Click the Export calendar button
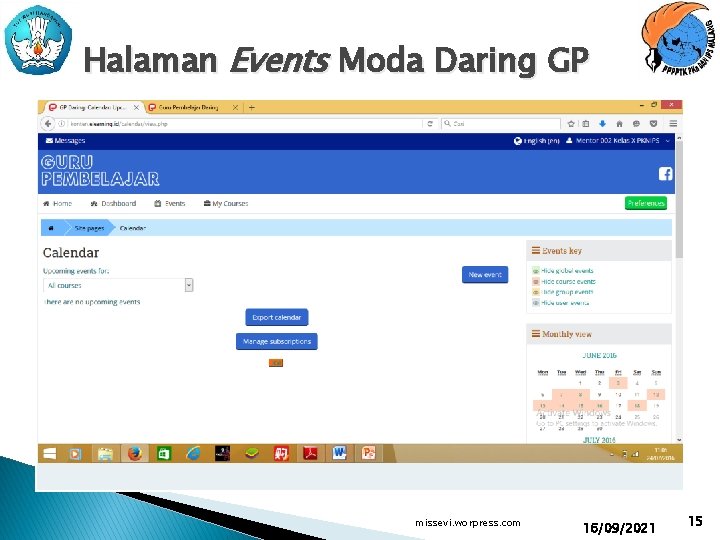Image resolution: width=720 pixels, height=540 pixels. pos(276,317)
